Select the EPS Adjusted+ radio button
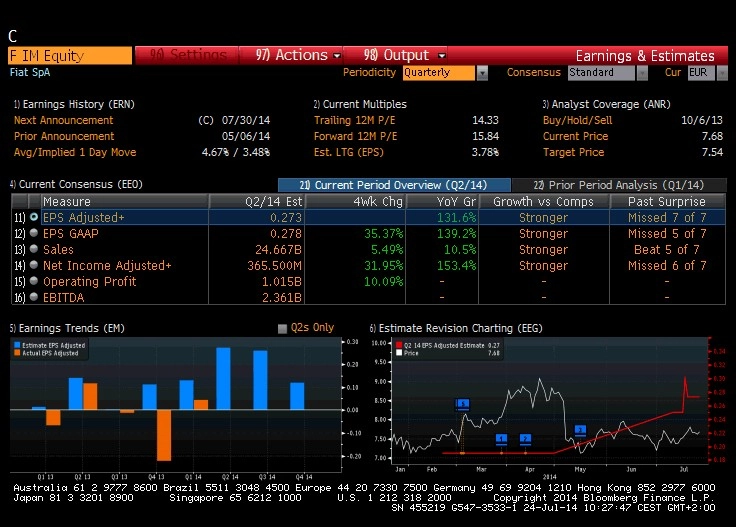 click(x=34, y=217)
